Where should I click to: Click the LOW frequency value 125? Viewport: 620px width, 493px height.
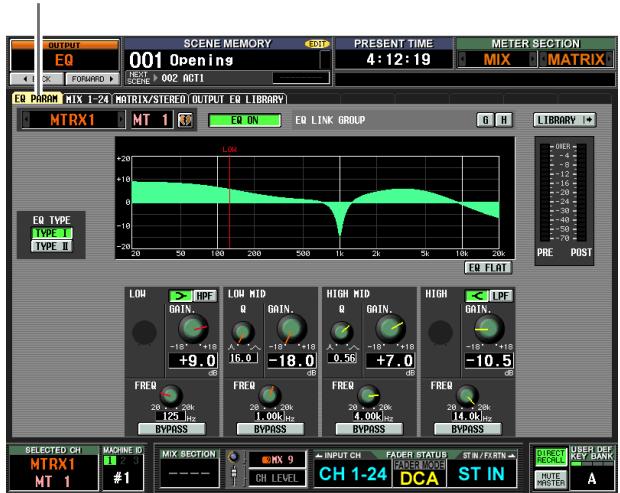pyautogui.click(x=170, y=416)
